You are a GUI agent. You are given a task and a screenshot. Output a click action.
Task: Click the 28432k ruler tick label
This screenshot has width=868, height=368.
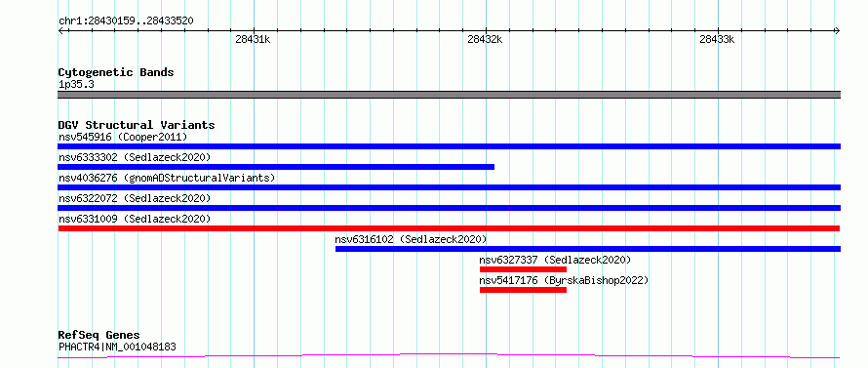click(x=485, y=39)
